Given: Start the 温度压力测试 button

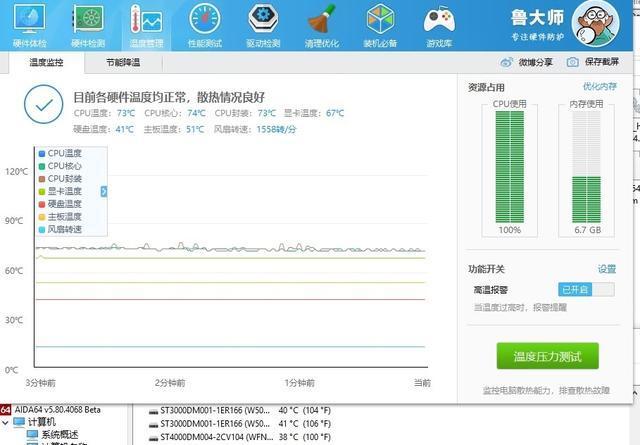Looking at the screenshot, I should [547, 356].
